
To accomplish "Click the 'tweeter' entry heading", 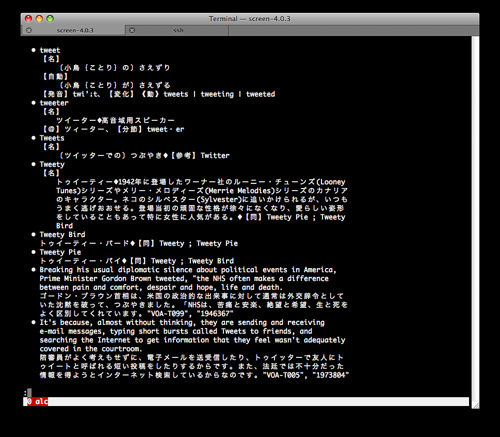I will tap(54, 103).
